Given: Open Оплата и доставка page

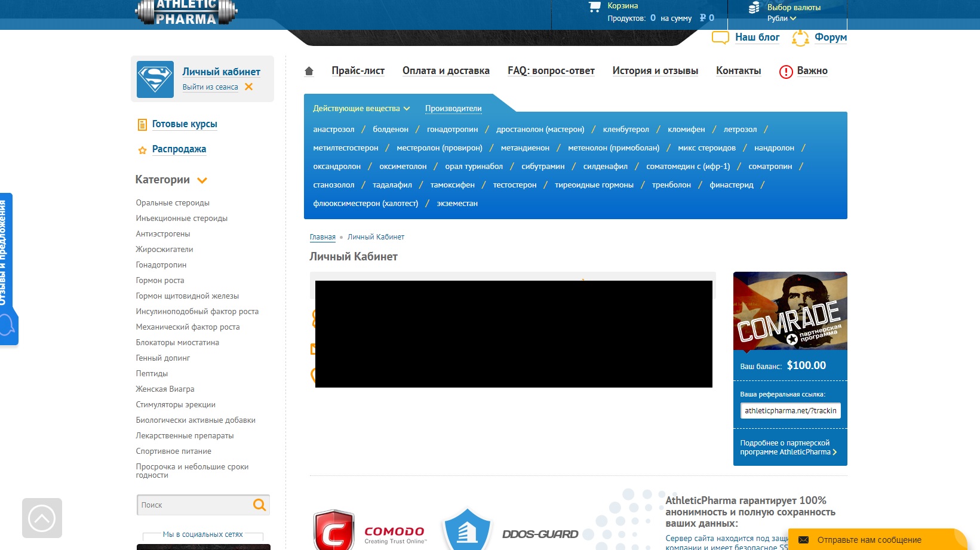Looking at the screenshot, I should click(446, 70).
